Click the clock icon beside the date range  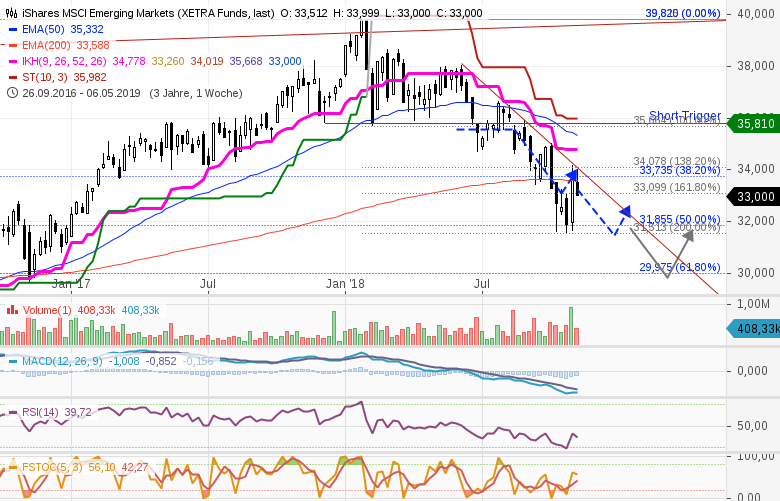click(x=12, y=93)
